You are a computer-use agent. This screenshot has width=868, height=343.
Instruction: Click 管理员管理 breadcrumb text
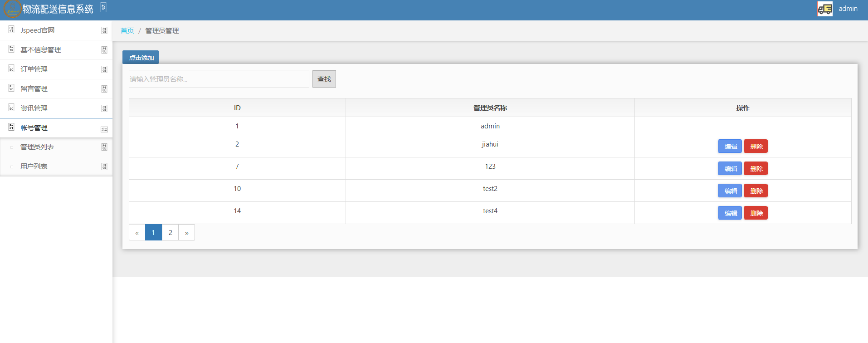[162, 30]
